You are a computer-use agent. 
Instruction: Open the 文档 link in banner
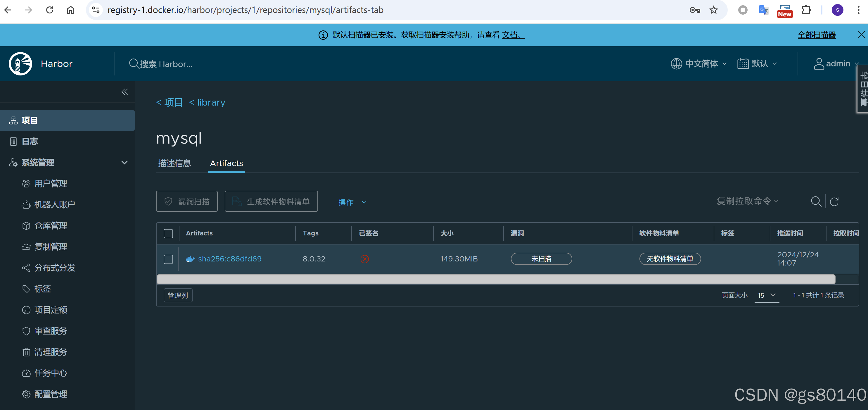[513, 35]
